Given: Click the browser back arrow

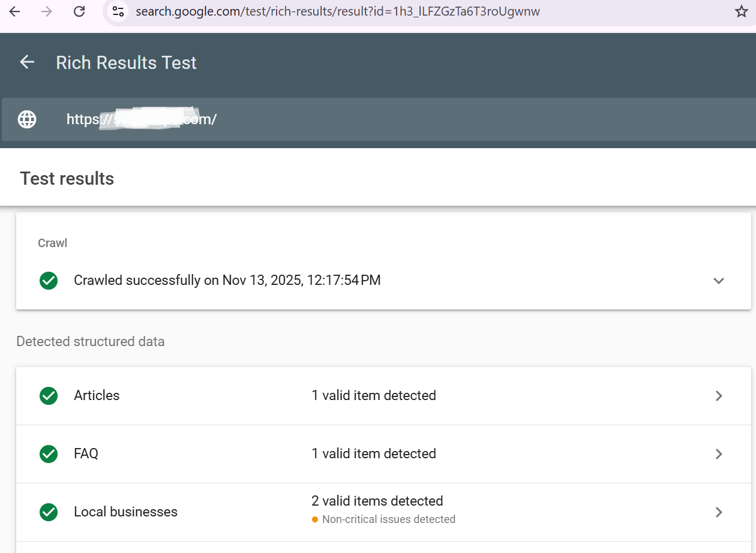Looking at the screenshot, I should 14,11.
